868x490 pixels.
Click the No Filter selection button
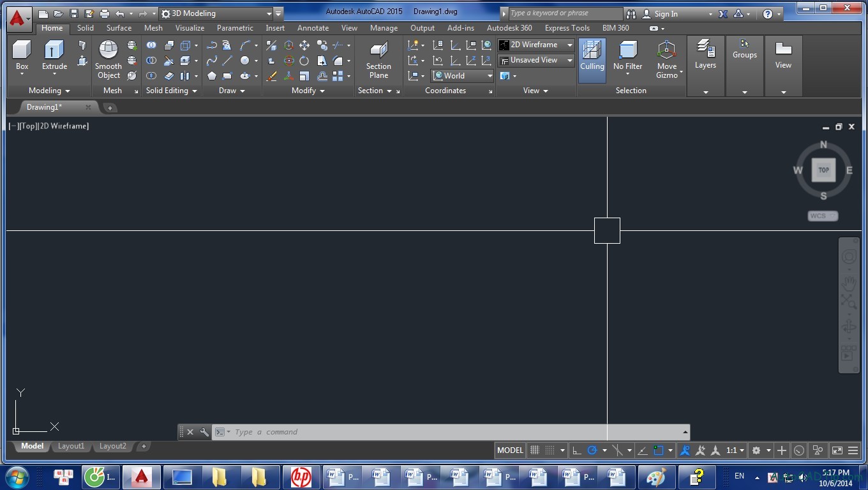[628, 56]
